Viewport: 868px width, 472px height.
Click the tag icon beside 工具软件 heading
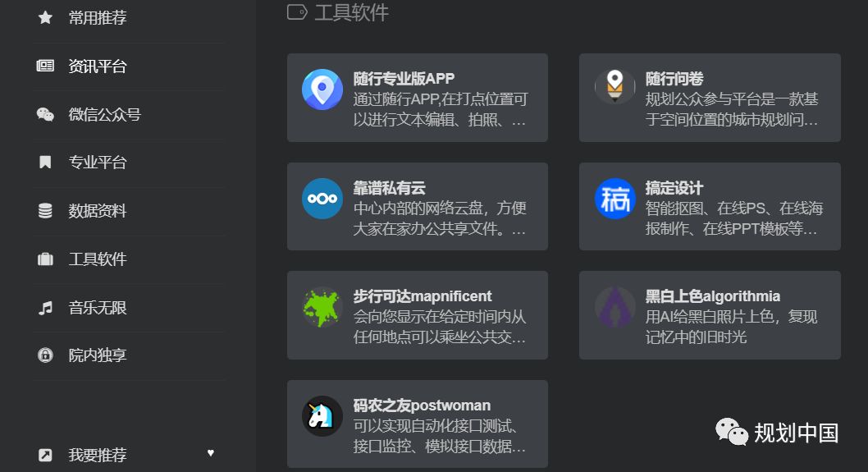point(297,12)
